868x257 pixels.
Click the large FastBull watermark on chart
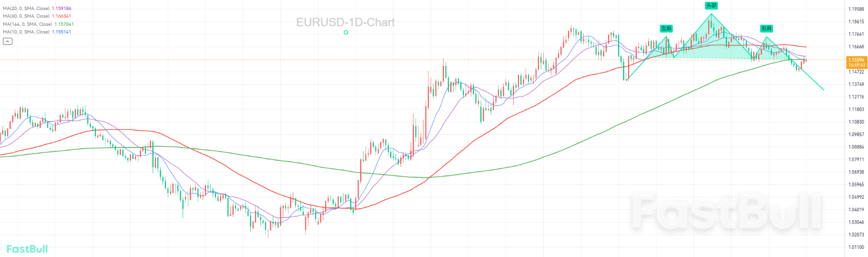(727, 213)
